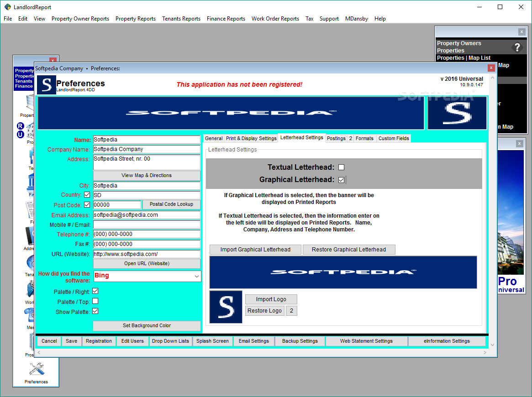This screenshot has height=397, width=532.
Task: Click Restore Graphical Letterhead button
Action: (x=349, y=250)
